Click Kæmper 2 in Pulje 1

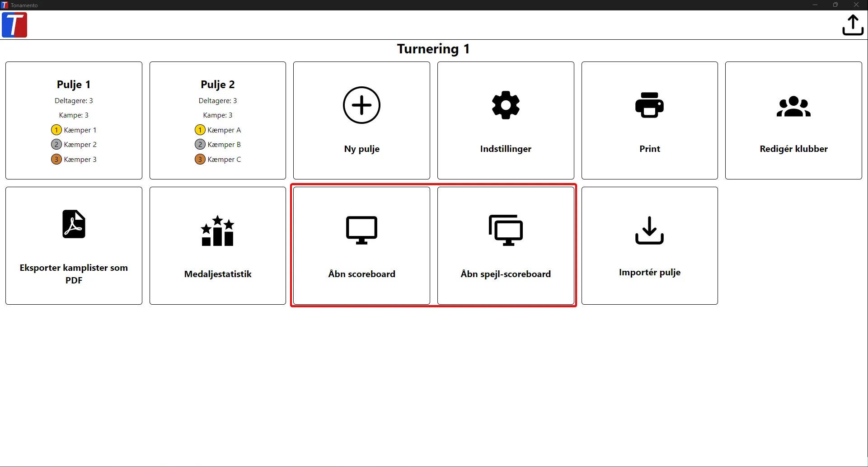click(80, 145)
